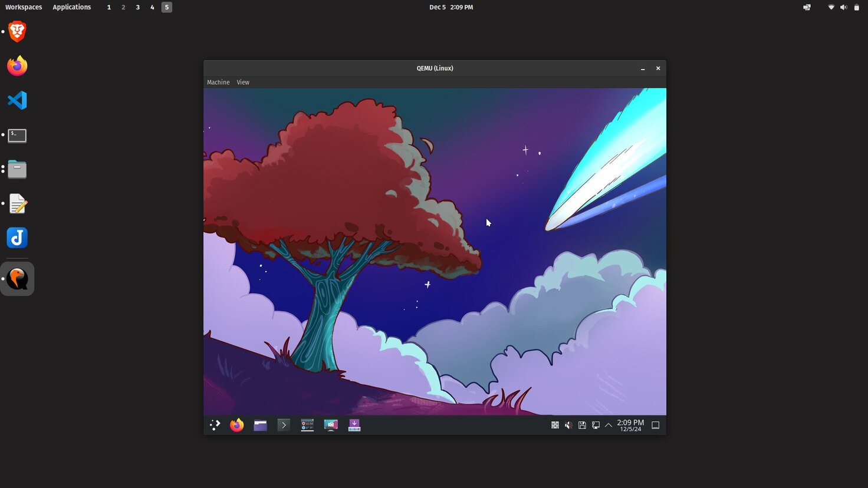Open Terminal from the host dock

click(17, 136)
